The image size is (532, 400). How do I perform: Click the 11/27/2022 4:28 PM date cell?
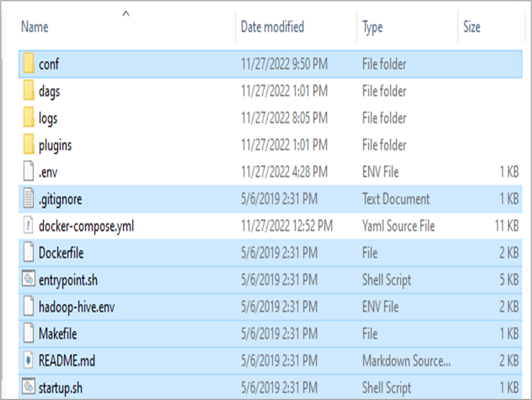click(x=284, y=171)
